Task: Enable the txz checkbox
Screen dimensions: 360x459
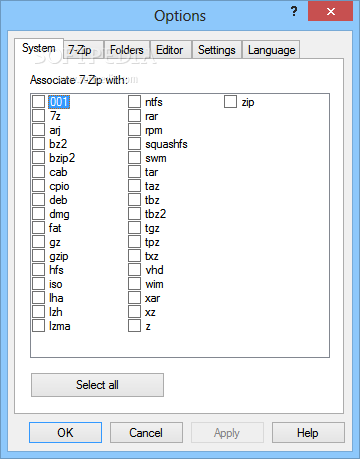Action: coord(134,256)
